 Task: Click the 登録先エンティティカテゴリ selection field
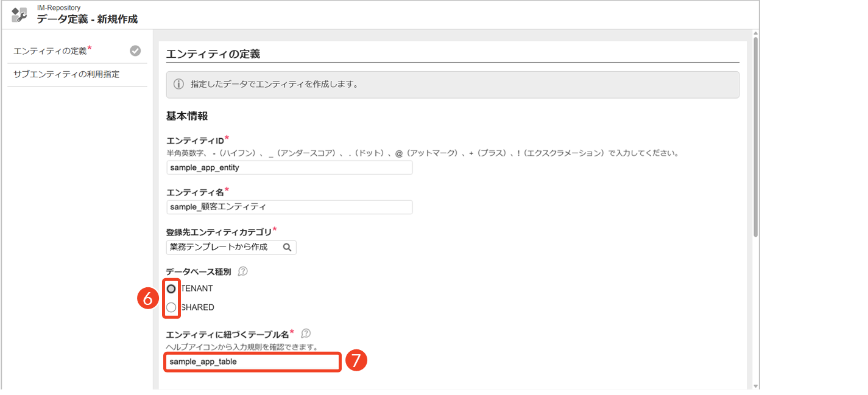222,247
